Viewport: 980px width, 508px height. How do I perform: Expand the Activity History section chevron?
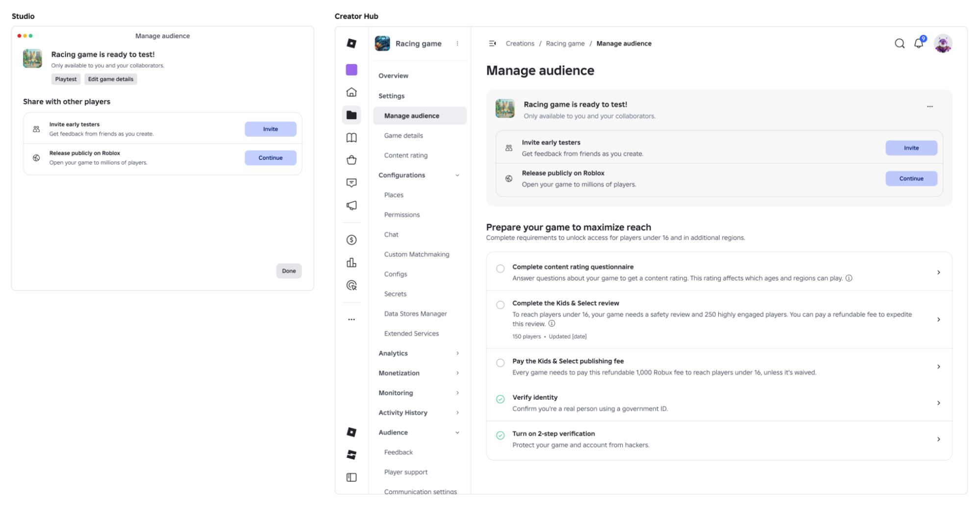(x=457, y=413)
